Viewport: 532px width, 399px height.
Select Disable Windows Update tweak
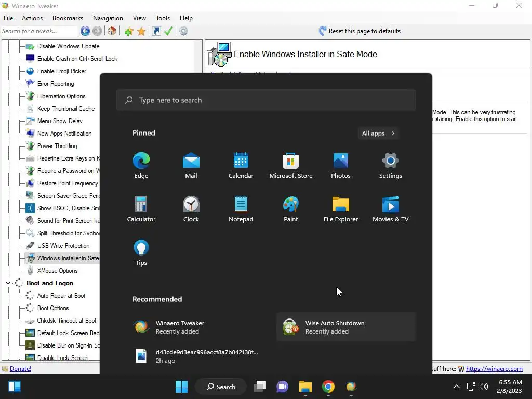pyautogui.click(x=68, y=46)
